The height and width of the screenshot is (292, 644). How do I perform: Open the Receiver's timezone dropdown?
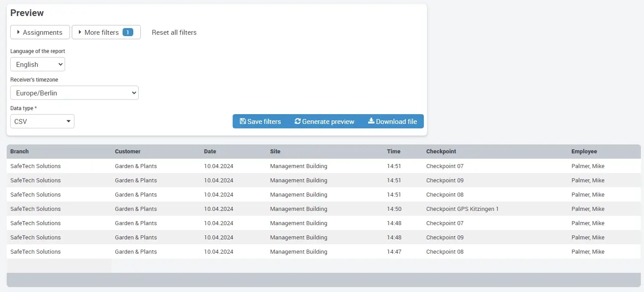coord(74,93)
